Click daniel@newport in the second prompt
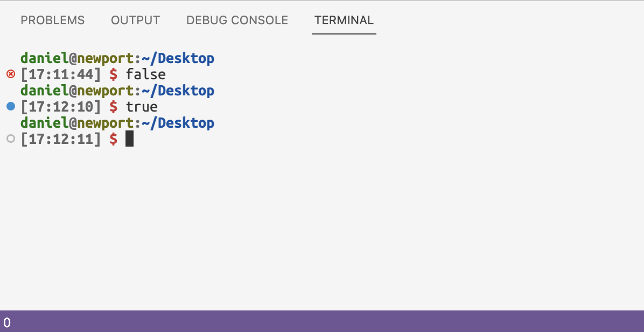 click(x=75, y=91)
